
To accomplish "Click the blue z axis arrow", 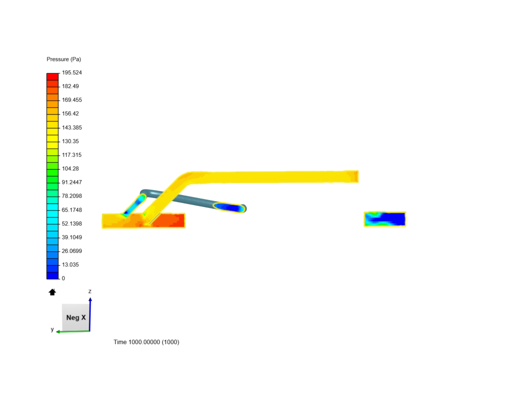I will (x=90, y=314).
